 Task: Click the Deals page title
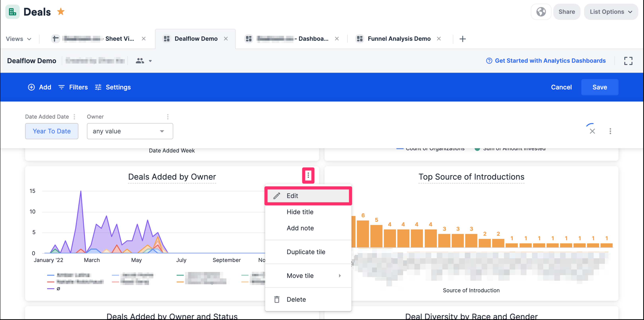click(x=37, y=12)
